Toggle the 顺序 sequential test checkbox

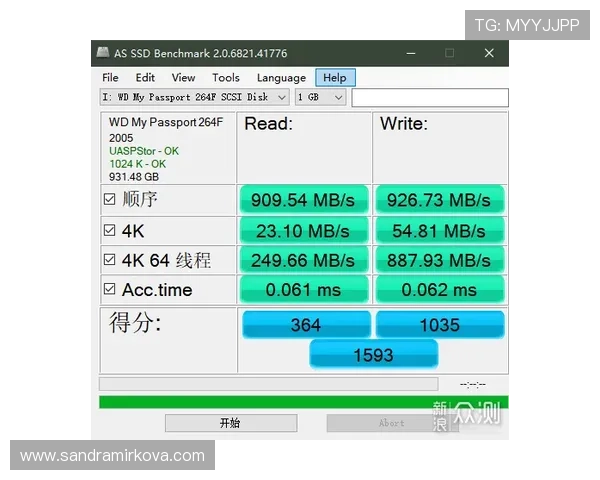(110, 199)
